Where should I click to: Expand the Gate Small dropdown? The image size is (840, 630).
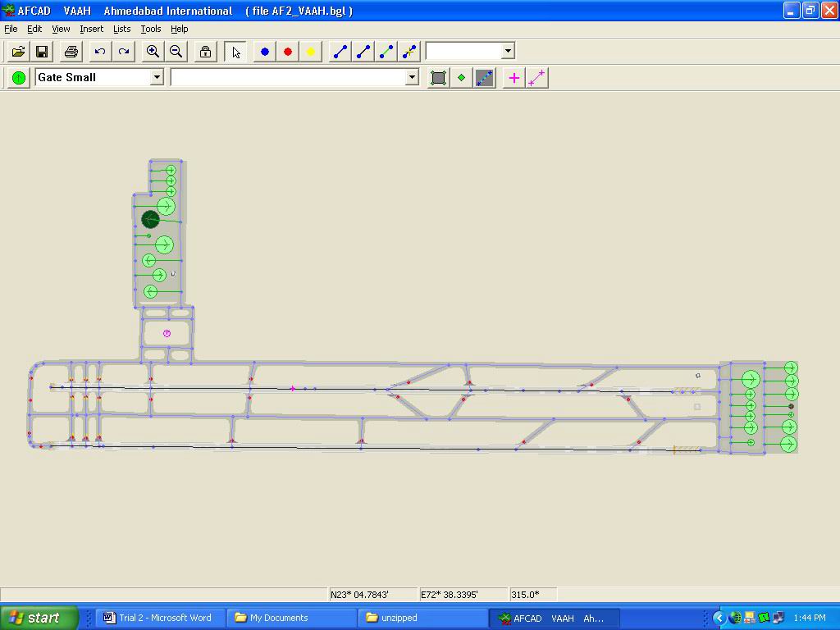tap(157, 77)
